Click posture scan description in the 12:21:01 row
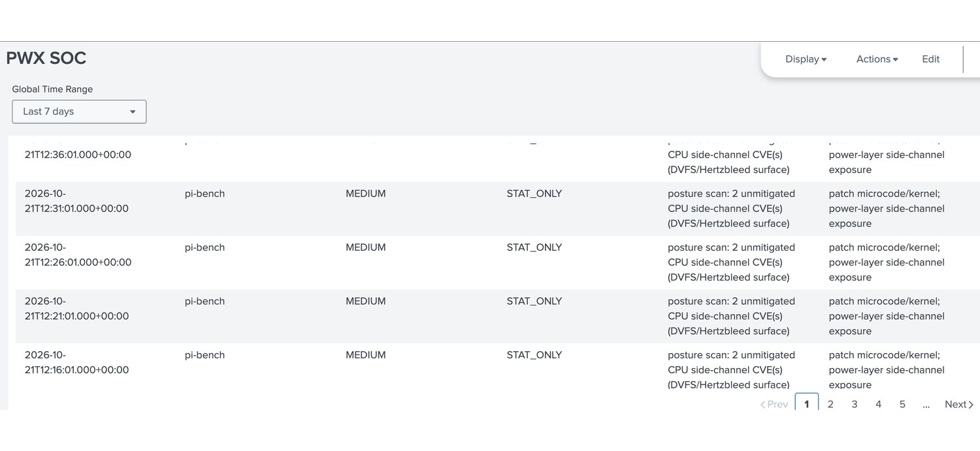 click(732, 316)
